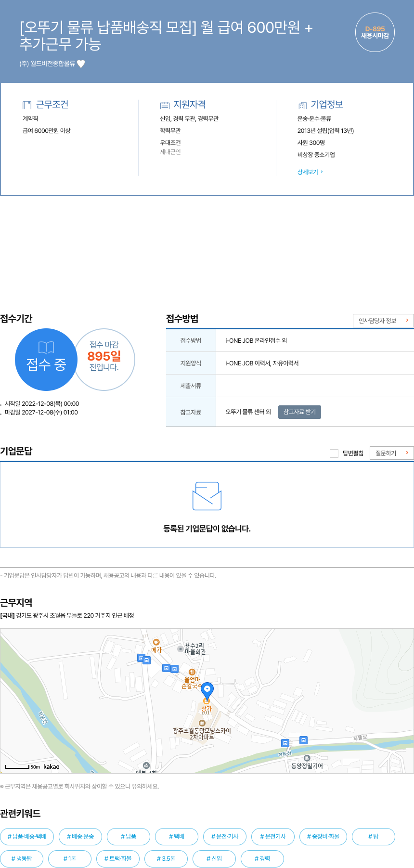Open 상세보기 company details link

coord(308,172)
